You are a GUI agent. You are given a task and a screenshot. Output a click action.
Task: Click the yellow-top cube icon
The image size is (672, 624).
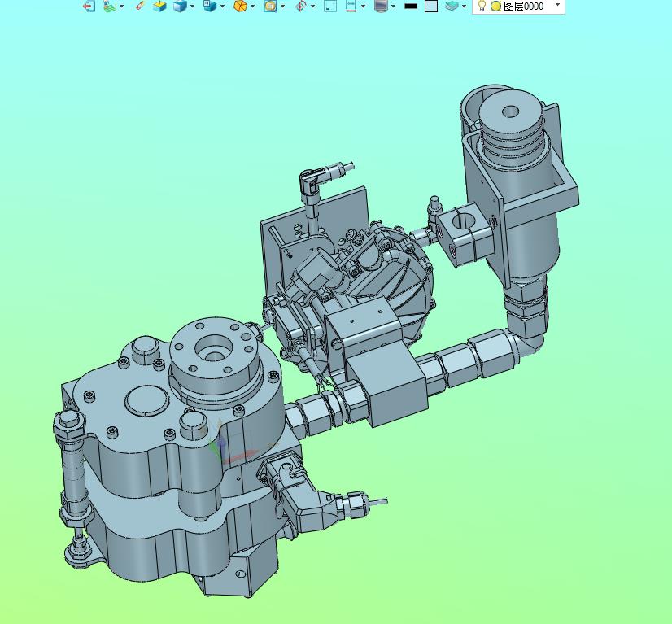[159, 6]
